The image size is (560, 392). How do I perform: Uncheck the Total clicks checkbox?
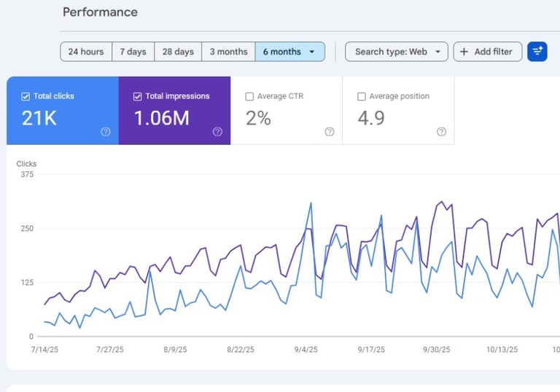[26, 96]
